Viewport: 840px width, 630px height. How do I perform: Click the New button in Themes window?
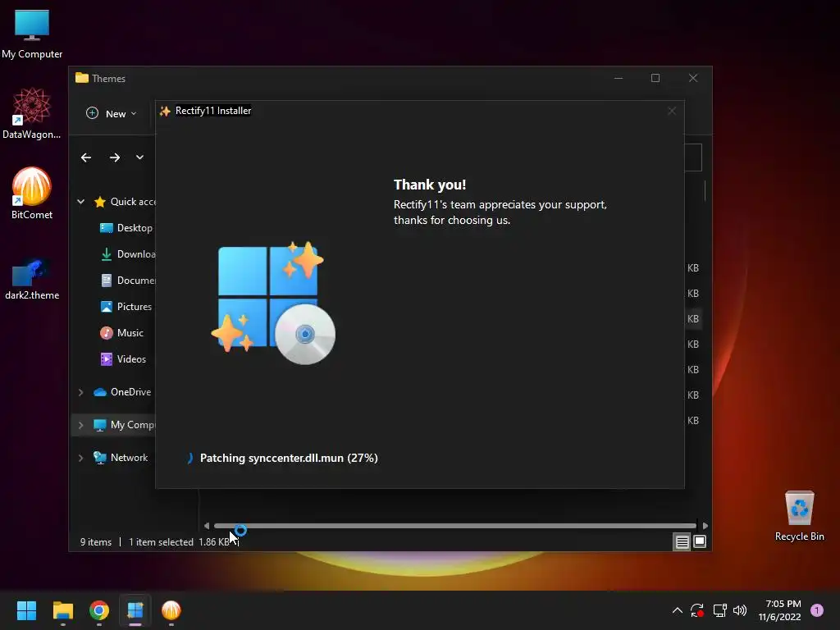[112, 113]
